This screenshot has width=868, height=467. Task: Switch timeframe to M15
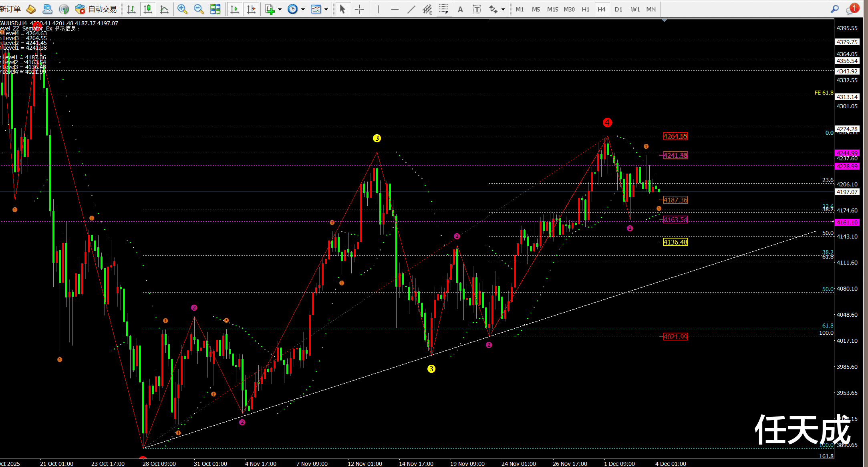coord(552,9)
